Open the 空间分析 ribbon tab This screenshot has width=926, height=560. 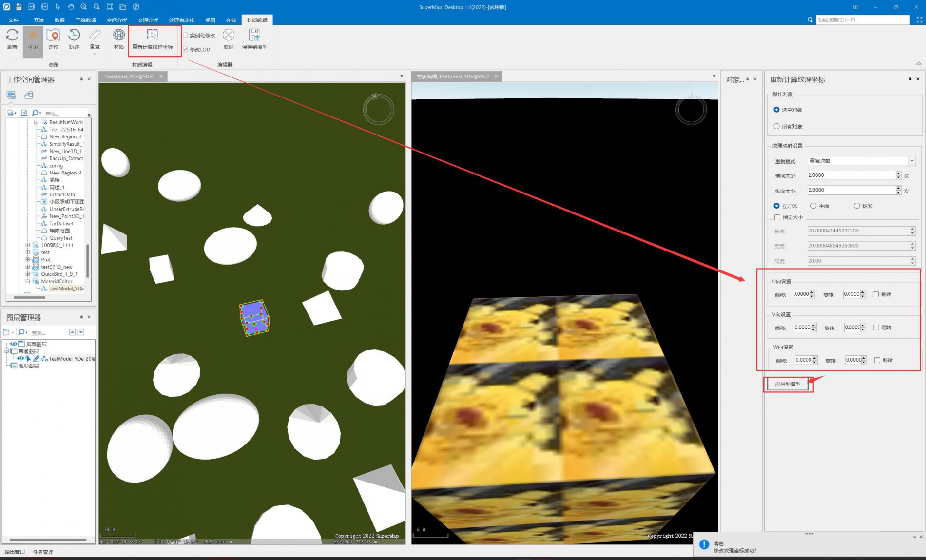point(116,20)
